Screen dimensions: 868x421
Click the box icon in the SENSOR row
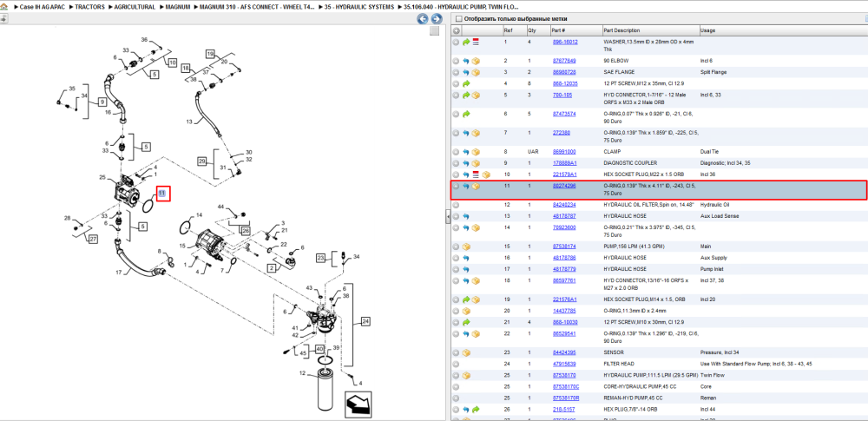(x=465, y=352)
